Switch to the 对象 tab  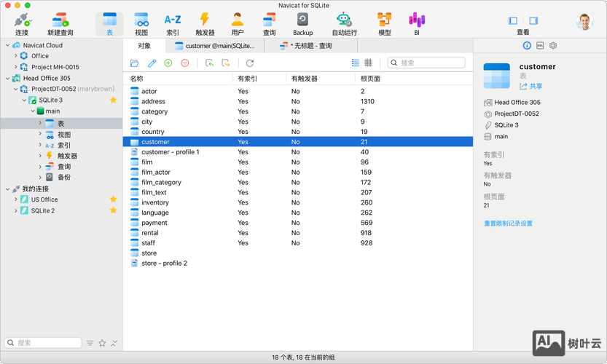[x=144, y=46]
